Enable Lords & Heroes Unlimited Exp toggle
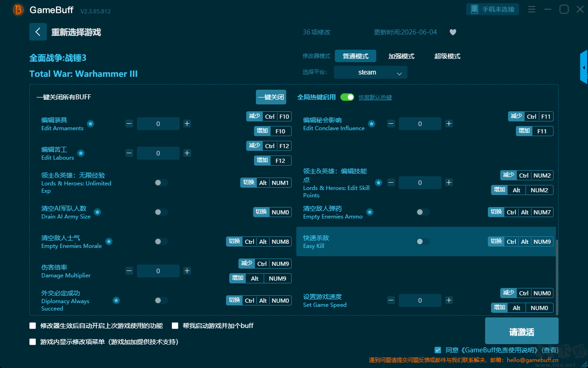 (161, 183)
